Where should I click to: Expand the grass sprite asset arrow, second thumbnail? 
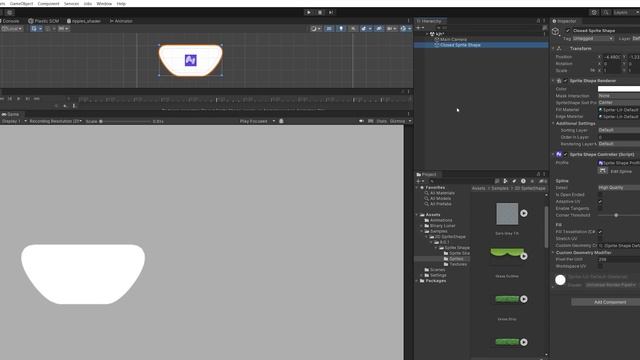(524, 256)
